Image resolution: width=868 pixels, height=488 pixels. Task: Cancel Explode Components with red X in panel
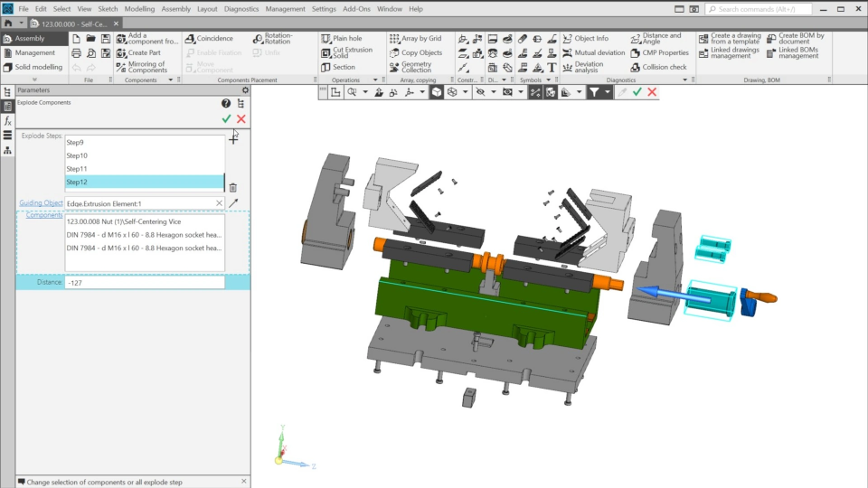pos(241,118)
